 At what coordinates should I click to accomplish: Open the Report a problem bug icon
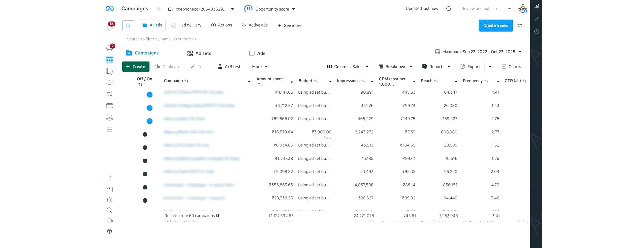click(x=110, y=231)
